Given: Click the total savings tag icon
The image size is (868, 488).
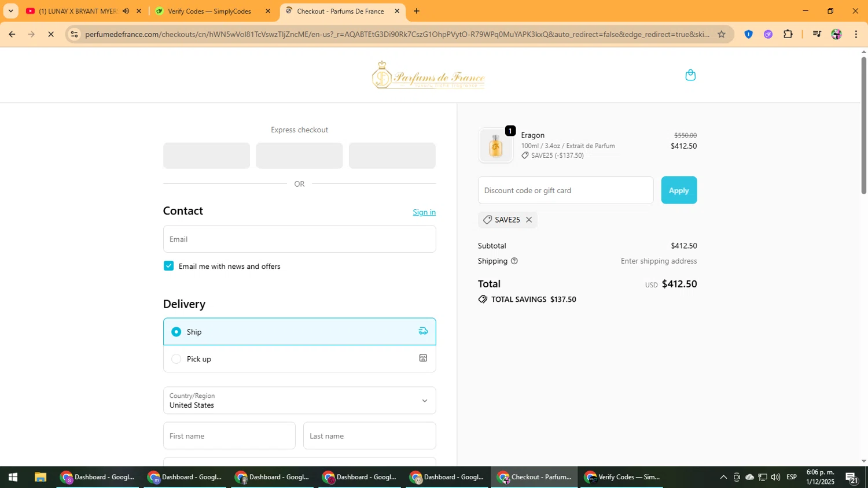Looking at the screenshot, I should pyautogui.click(x=483, y=299).
